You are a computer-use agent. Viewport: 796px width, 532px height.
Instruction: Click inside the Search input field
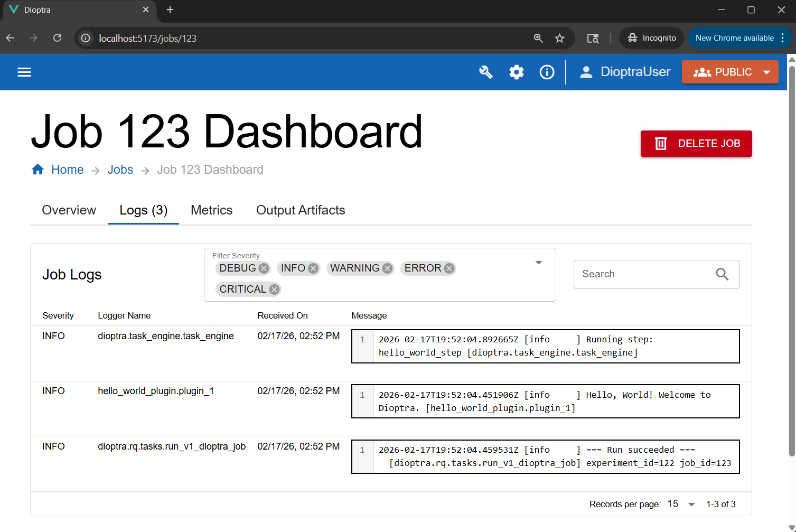click(634, 274)
